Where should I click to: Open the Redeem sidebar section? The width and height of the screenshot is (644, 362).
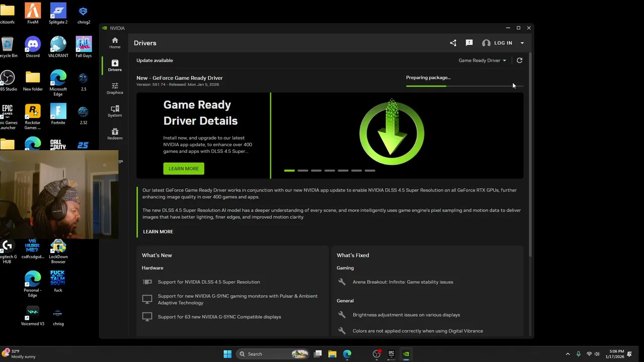pos(115,134)
